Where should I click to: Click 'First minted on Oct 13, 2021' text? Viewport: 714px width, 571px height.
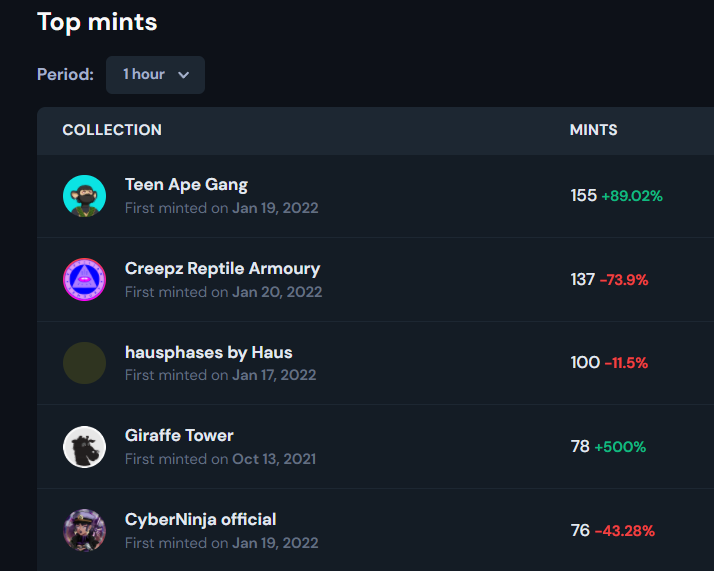pyautogui.click(x=220, y=459)
